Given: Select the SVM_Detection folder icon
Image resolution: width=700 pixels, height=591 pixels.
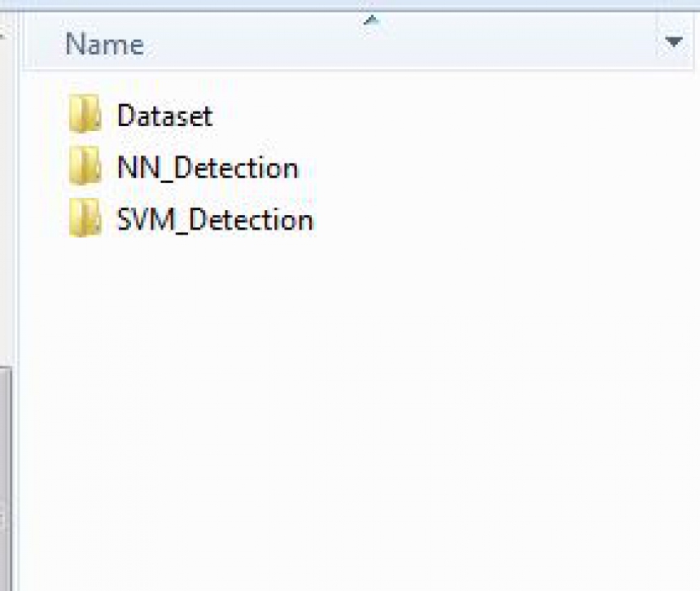Looking at the screenshot, I should [x=85, y=218].
